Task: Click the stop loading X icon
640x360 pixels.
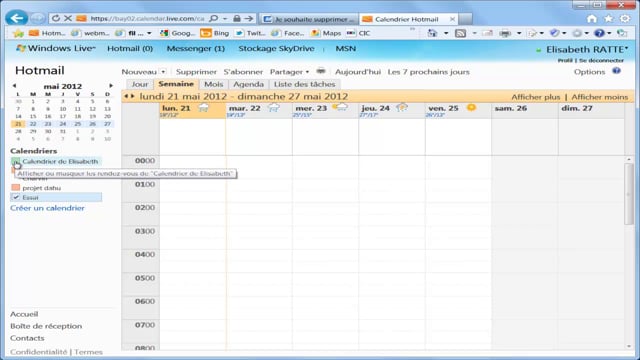Action: point(68,18)
